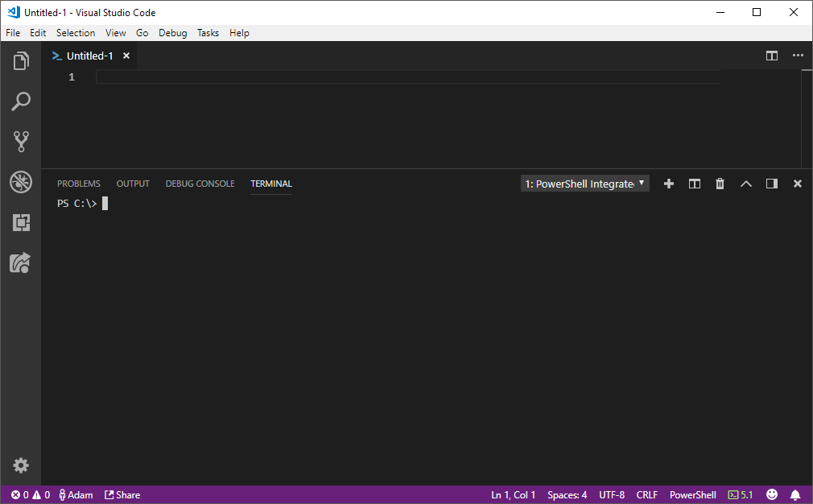Click the editor vertical scrollbar
Image resolution: width=813 pixels, height=504 pixels.
807,118
